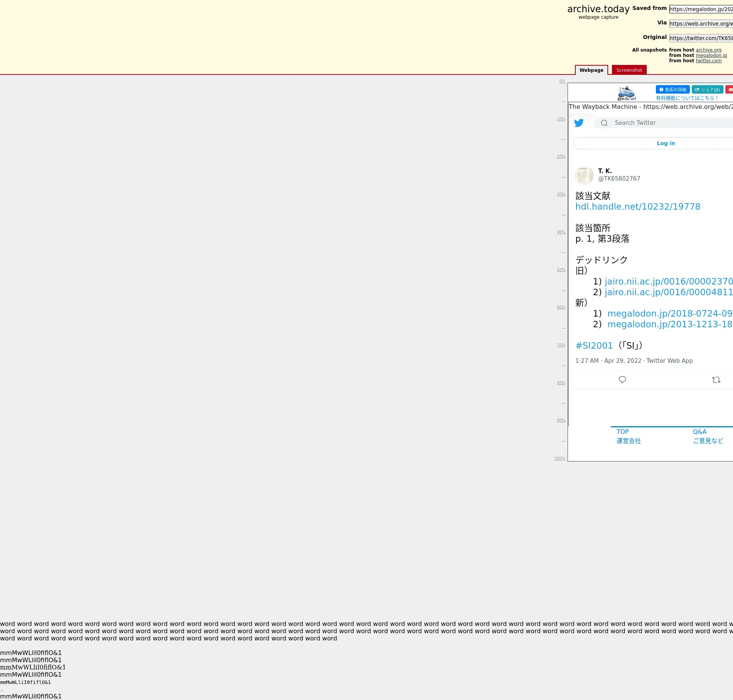Click the Original URL field
The image size is (733, 700).
pyautogui.click(x=701, y=38)
